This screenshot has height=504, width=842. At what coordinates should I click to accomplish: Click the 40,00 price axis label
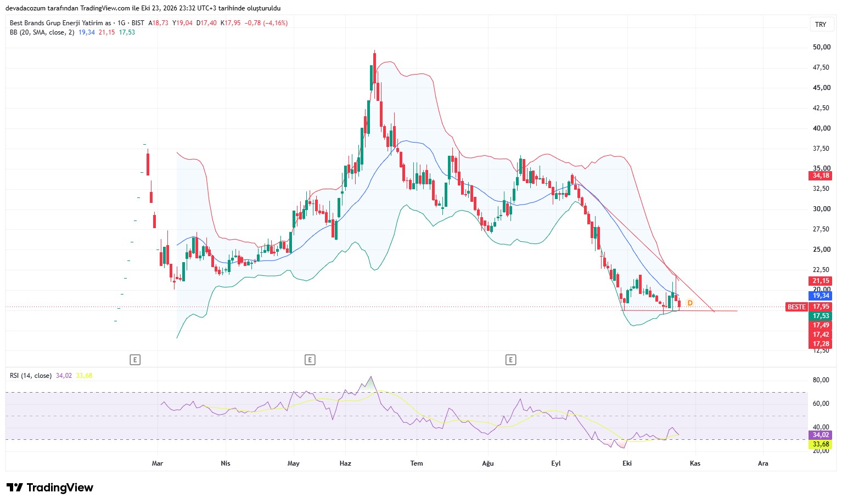[x=821, y=128]
